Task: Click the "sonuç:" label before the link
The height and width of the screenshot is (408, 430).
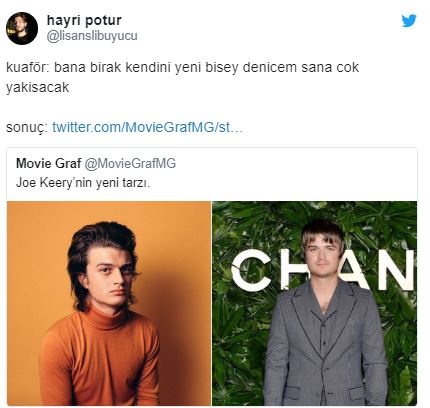Action: pos(27,128)
